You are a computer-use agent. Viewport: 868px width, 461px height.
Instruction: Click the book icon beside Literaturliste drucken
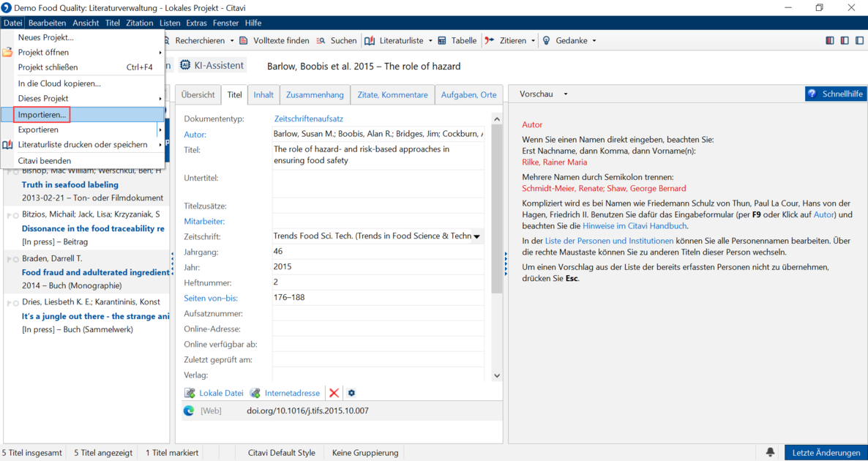(x=7, y=145)
